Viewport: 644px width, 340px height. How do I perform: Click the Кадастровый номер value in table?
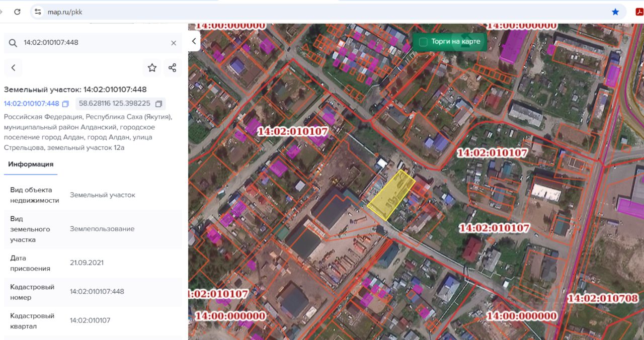pyautogui.click(x=97, y=292)
